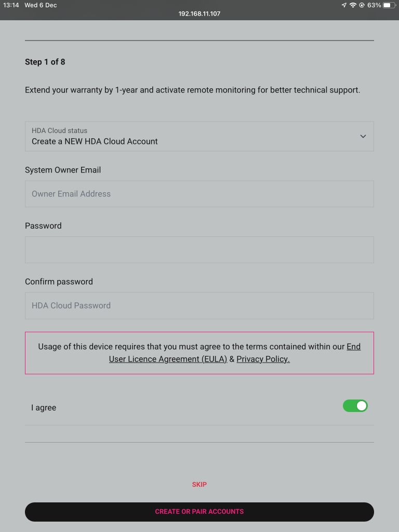Viewport: 399px width, 532px height.
Task: Click the SKIP button
Action: click(x=199, y=485)
